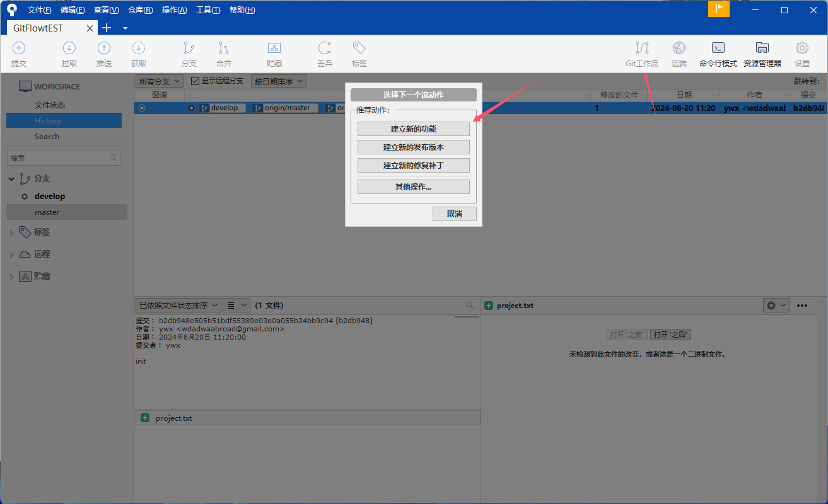828x504 pixels.
Task: Open the diff settings gear dropdown
Action: point(776,305)
